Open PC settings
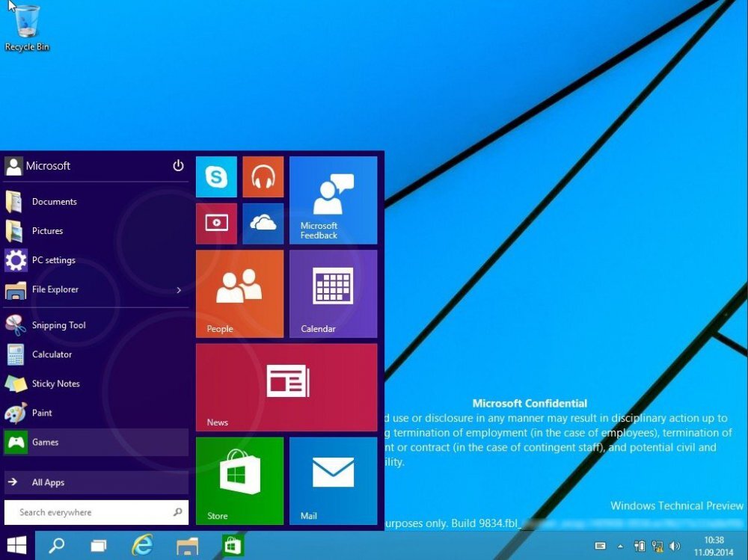748x560 pixels. [x=52, y=259]
